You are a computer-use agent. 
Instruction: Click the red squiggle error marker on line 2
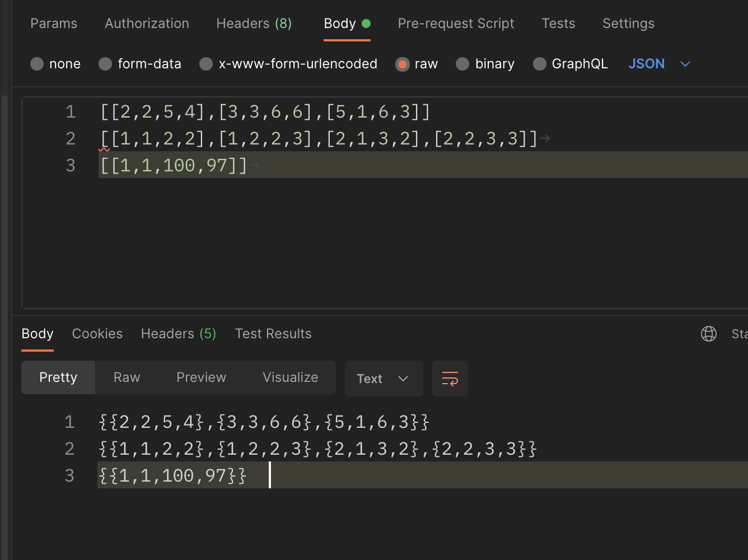[104, 150]
